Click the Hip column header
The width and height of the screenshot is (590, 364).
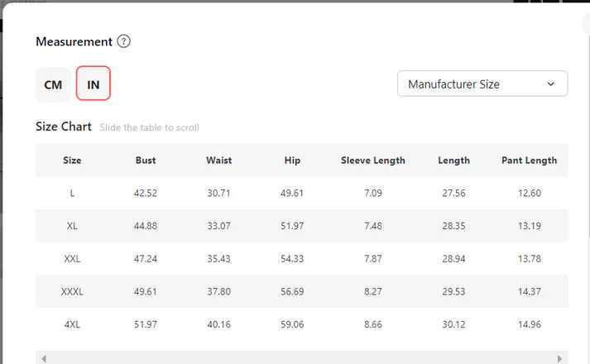pos(292,160)
